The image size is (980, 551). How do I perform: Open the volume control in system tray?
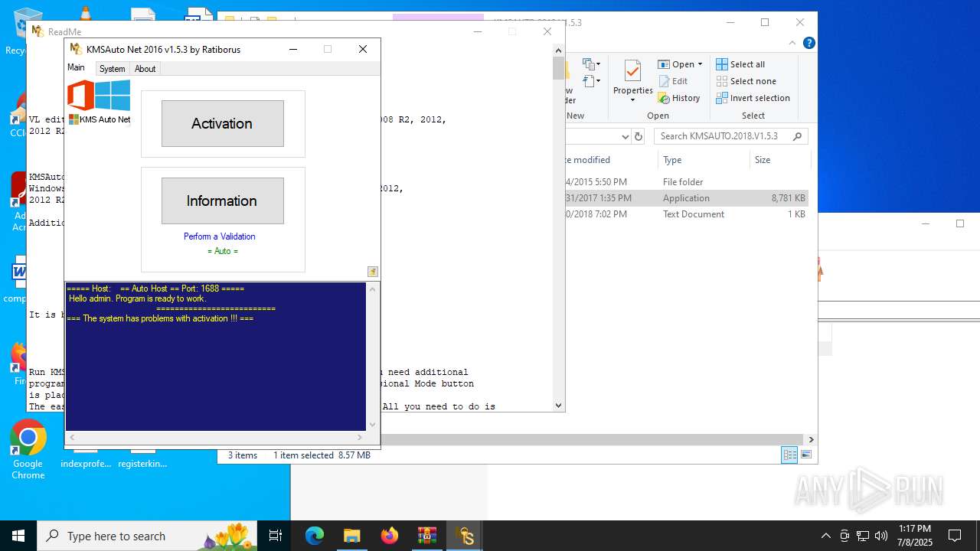(881, 536)
